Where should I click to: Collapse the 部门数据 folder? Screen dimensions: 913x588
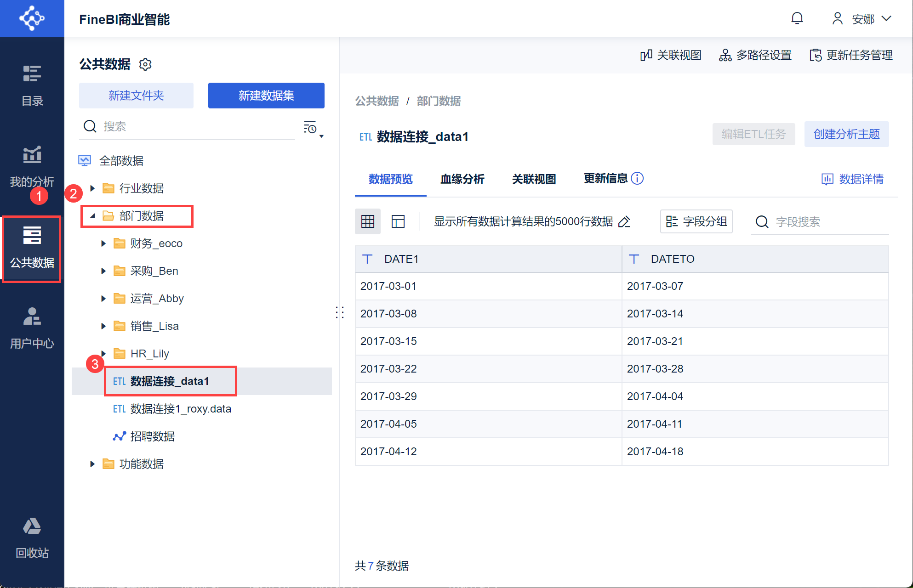point(92,216)
